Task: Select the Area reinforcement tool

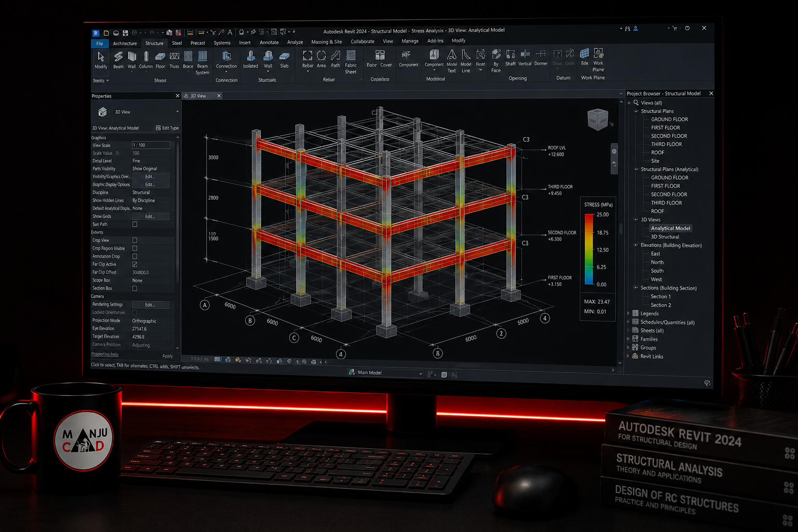Action: point(322,60)
